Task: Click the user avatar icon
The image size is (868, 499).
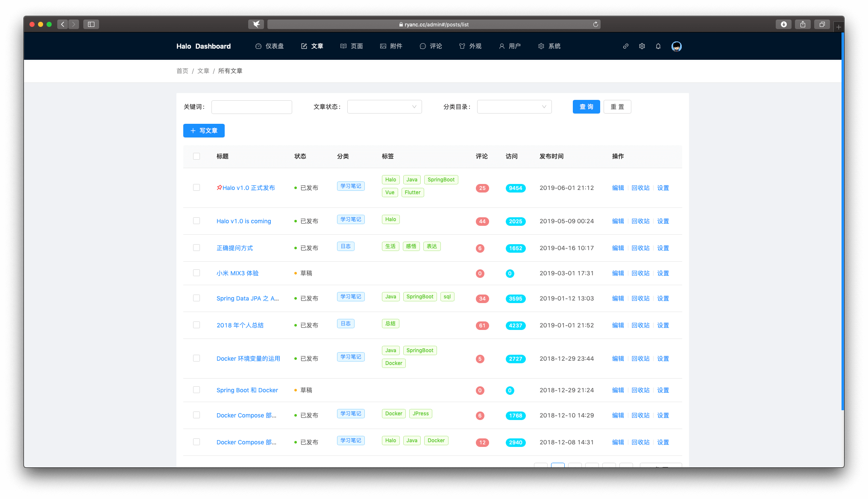Action: [676, 46]
